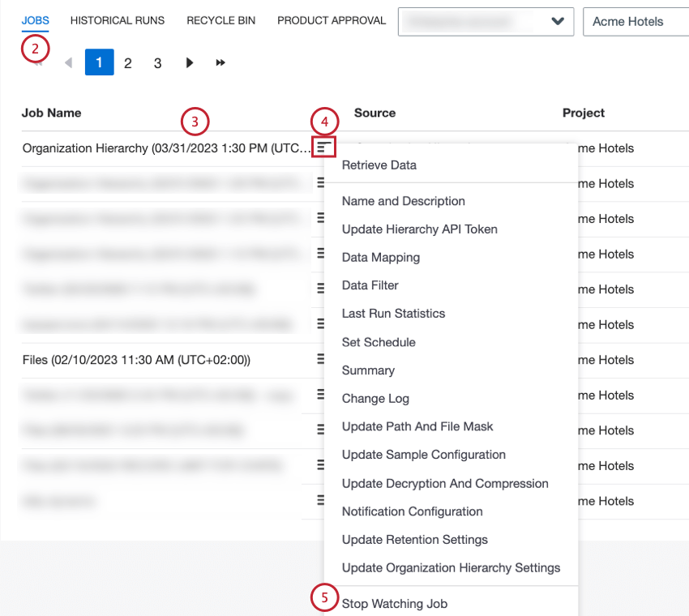Open the PRODUCT APPROVAL tab
The height and width of the screenshot is (616, 689).
tap(332, 20)
